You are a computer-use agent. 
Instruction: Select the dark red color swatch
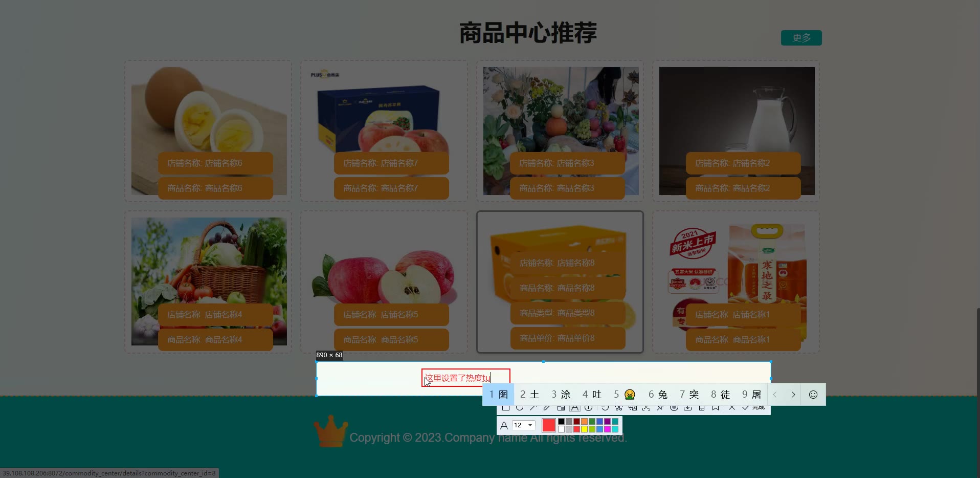tap(576, 422)
